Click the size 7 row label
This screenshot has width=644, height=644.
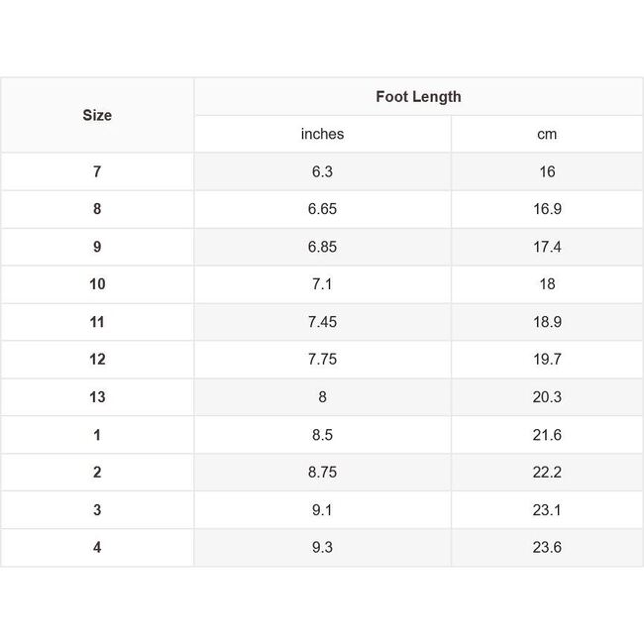click(x=97, y=171)
